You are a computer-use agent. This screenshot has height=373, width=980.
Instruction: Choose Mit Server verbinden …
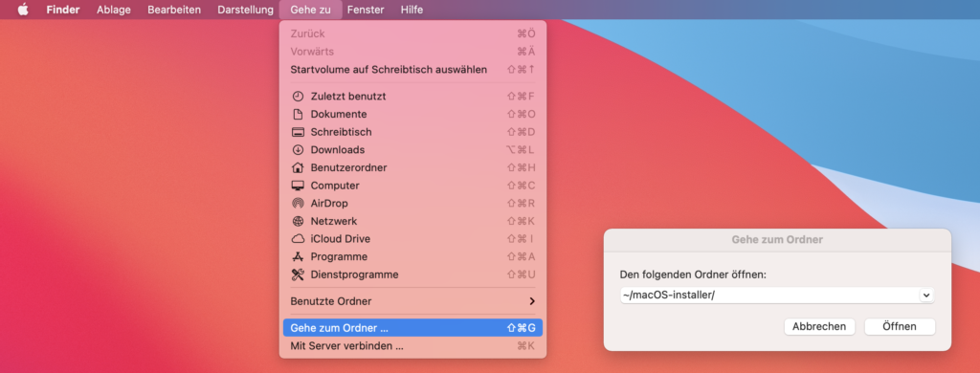pos(412,345)
